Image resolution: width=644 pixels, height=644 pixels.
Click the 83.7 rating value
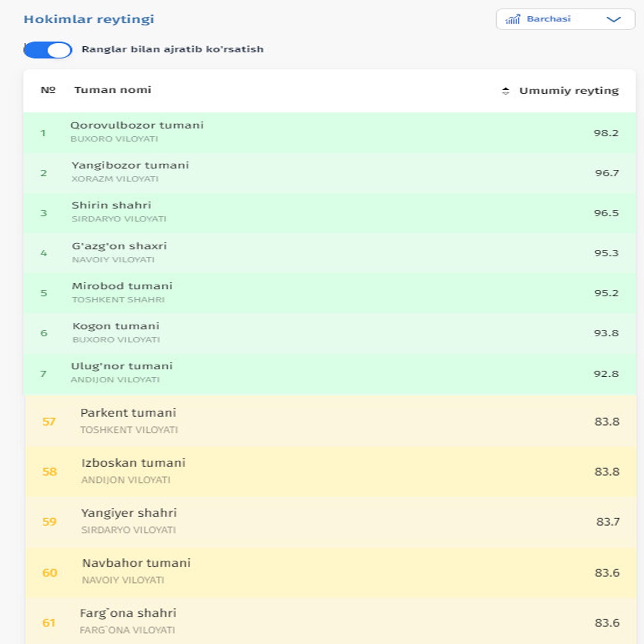(608, 522)
